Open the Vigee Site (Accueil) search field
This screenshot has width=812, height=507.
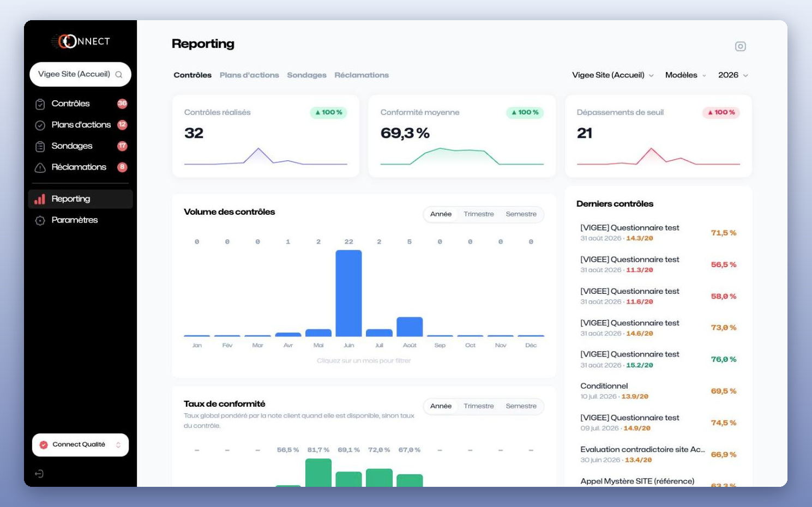(x=80, y=74)
